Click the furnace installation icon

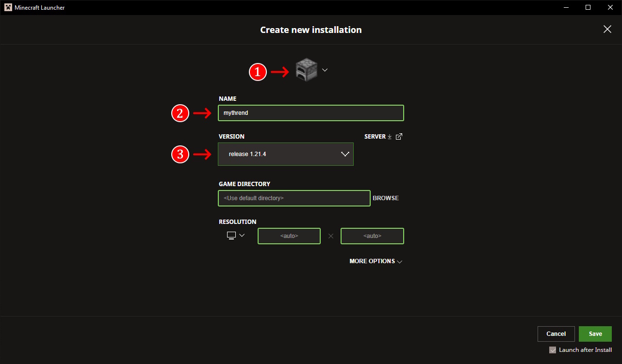306,70
